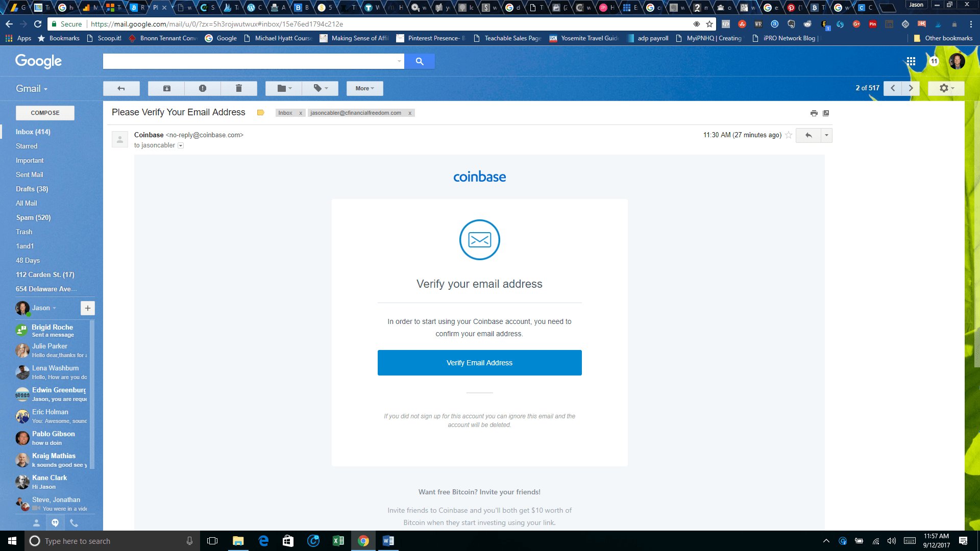Open Spam (520) folder
The image size is (980, 551).
[34, 217]
